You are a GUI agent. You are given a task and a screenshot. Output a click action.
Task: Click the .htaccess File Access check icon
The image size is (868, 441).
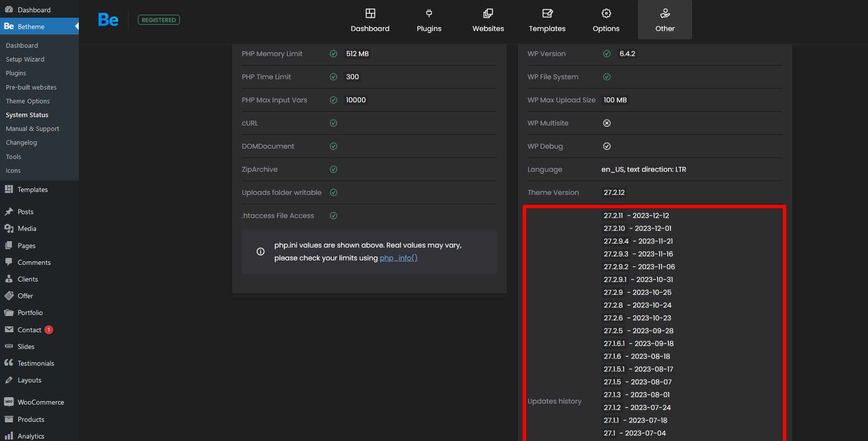click(334, 216)
